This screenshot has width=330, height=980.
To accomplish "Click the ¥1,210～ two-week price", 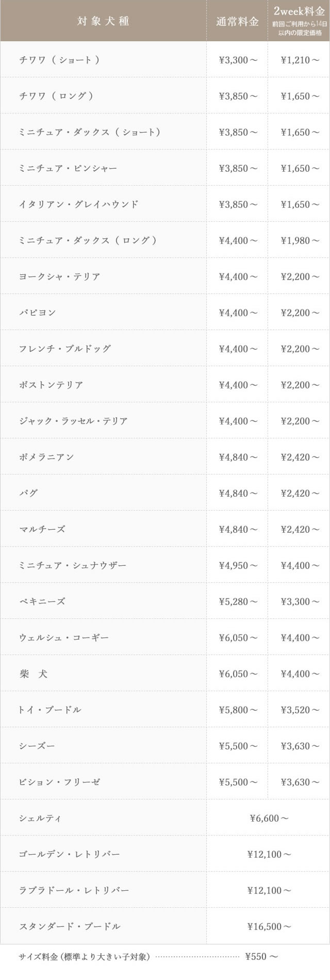I will 300,60.
